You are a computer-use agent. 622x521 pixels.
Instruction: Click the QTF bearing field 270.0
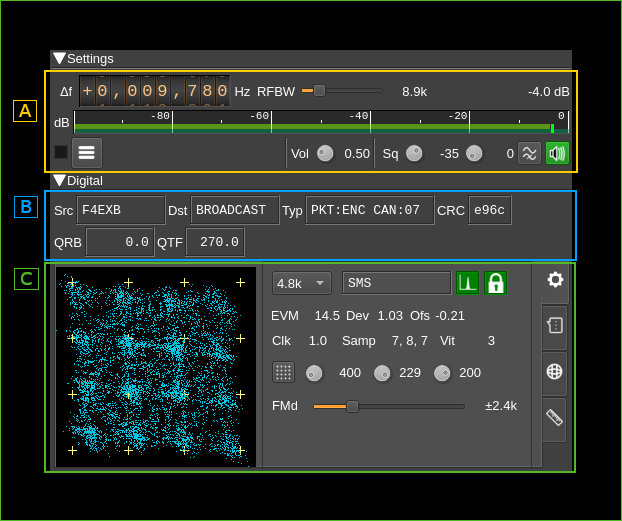pos(215,242)
